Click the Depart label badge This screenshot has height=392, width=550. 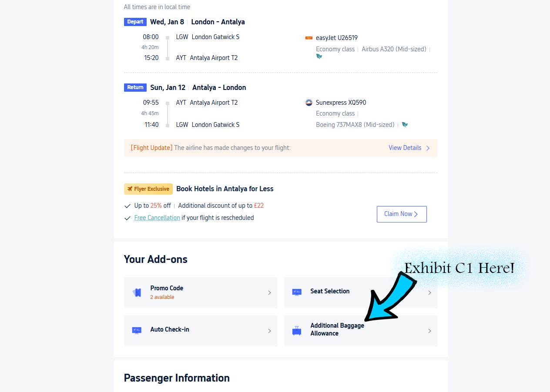tap(135, 22)
